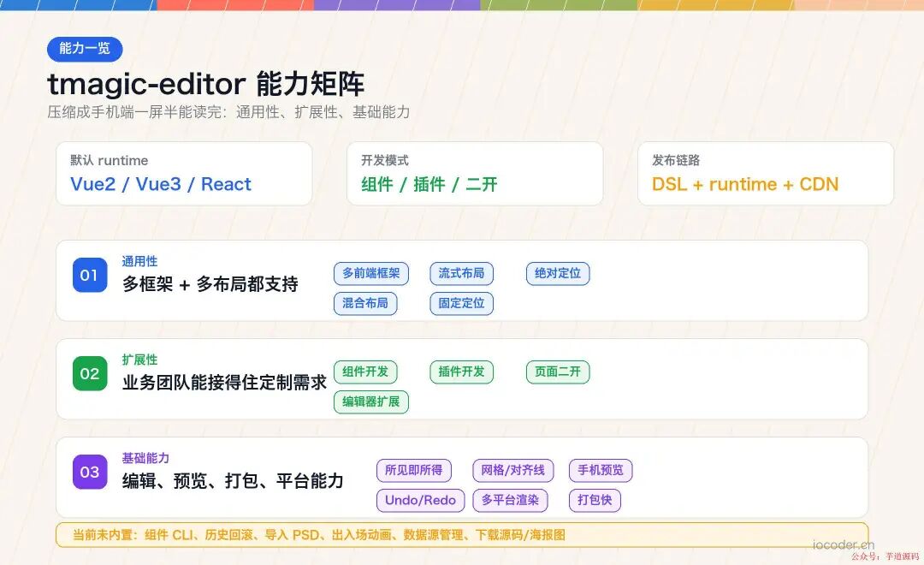
Task: Click 编辑、预览、打包、平台能力 title
Action: tap(233, 481)
